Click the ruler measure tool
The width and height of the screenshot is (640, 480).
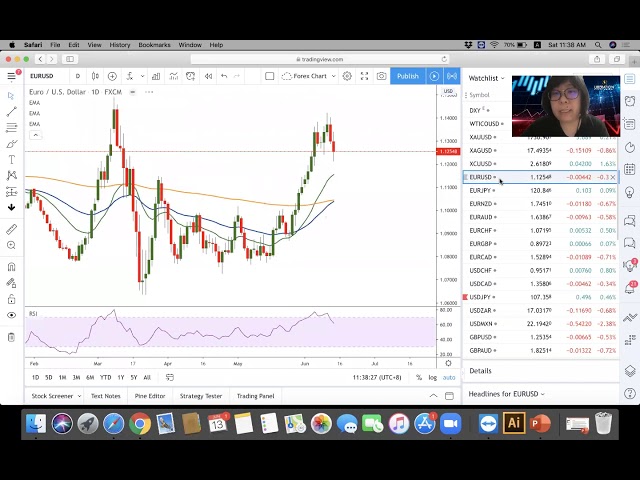tap(11, 229)
